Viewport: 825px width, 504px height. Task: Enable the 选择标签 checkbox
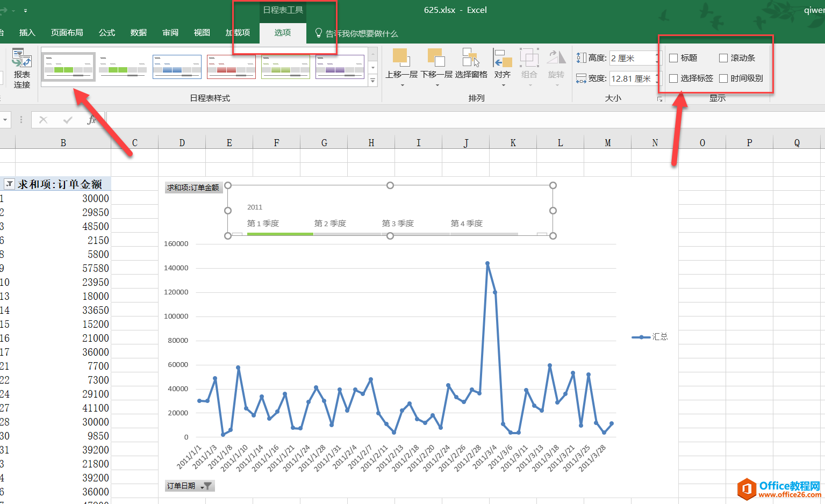(x=673, y=78)
